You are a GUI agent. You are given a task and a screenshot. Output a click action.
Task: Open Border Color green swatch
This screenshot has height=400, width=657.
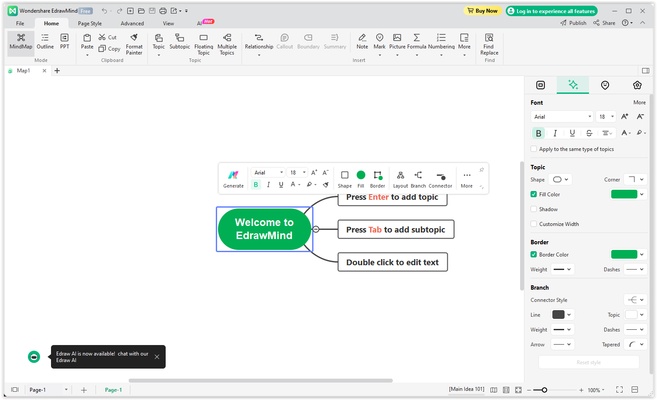tap(624, 255)
